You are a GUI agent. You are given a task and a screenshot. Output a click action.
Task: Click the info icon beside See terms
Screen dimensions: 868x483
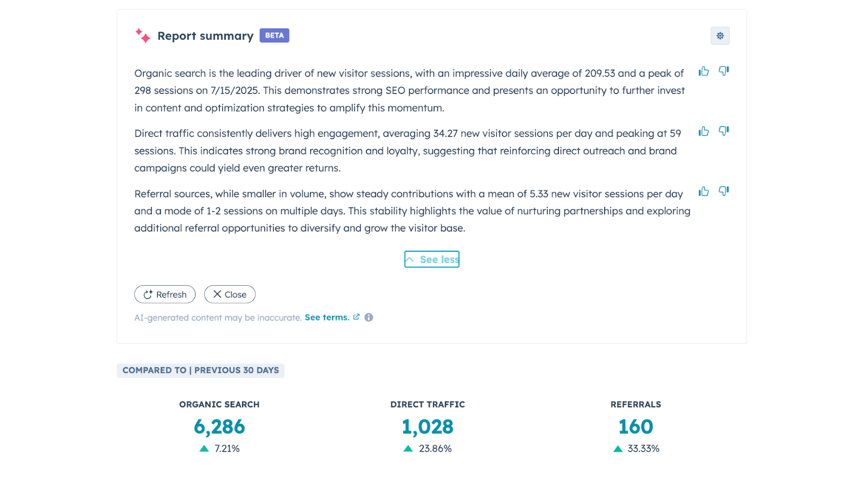pyautogui.click(x=369, y=317)
